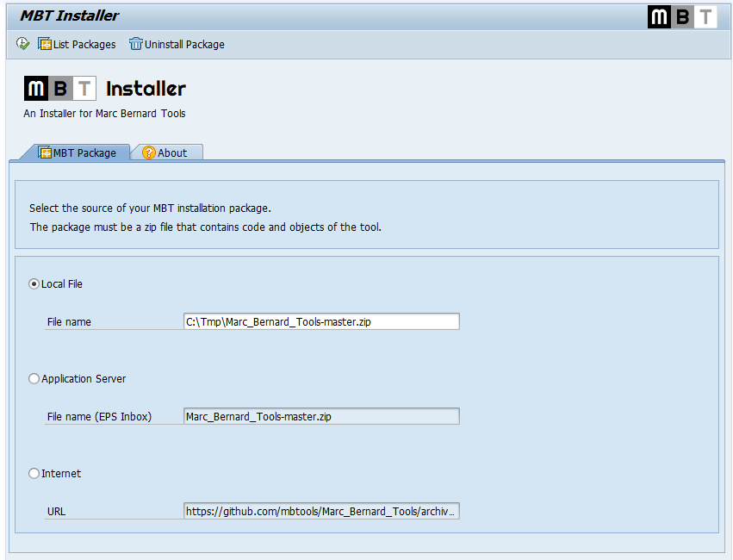Click the local File name input field
The width and height of the screenshot is (733, 560).
[x=321, y=321]
